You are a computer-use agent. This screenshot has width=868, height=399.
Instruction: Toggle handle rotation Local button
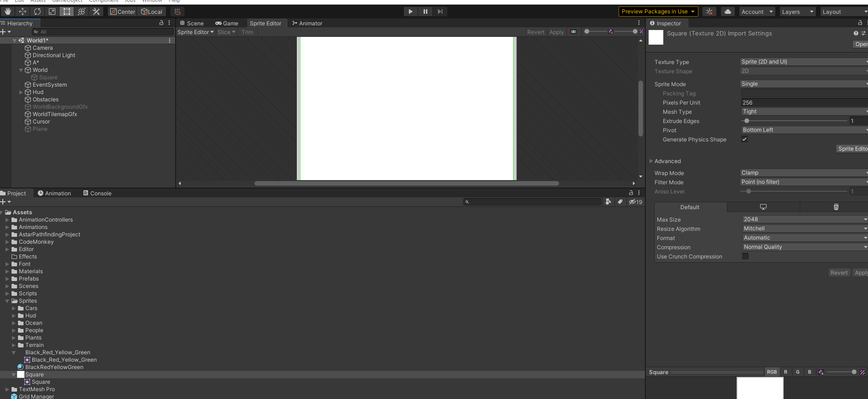click(x=152, y=12)
